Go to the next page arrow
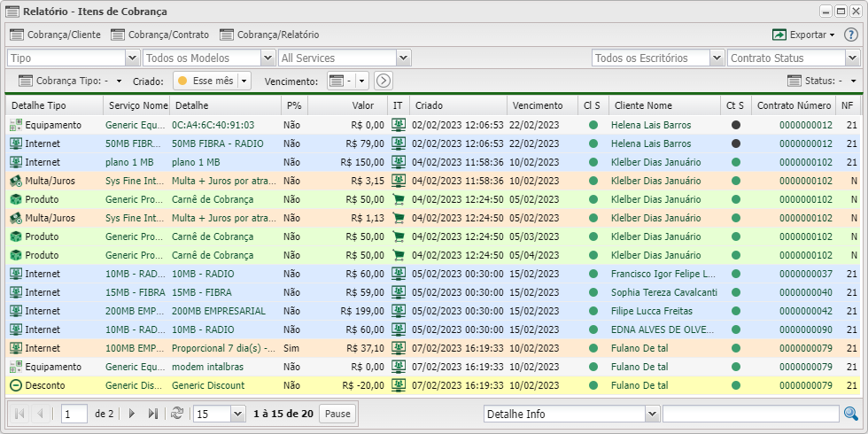 pyautogui.click(x=132, y=414)
